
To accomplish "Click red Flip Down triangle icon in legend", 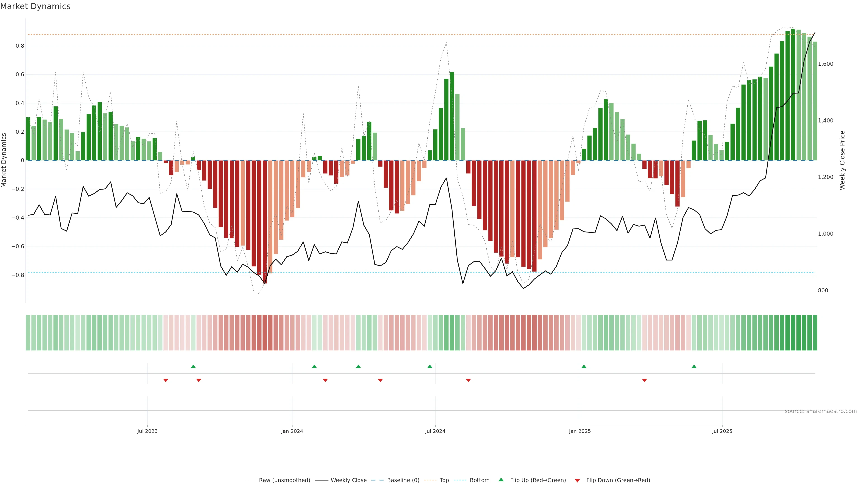I will tap(577, 481).
